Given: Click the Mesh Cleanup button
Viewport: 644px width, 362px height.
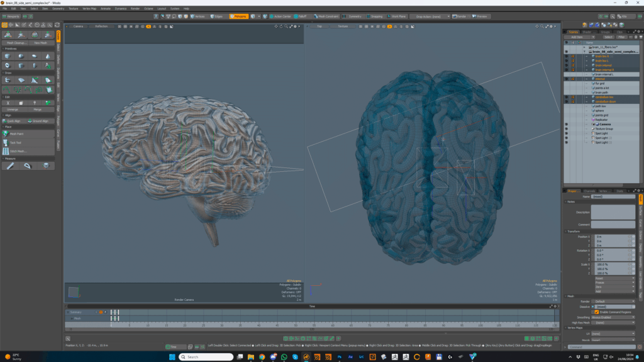Looking at the screenshot, I should (16, 43).
